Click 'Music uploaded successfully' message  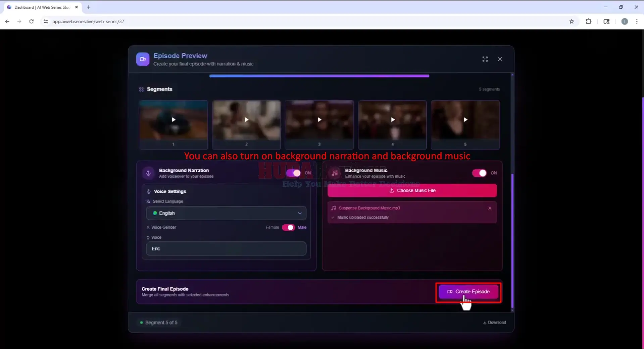point(363,218)
